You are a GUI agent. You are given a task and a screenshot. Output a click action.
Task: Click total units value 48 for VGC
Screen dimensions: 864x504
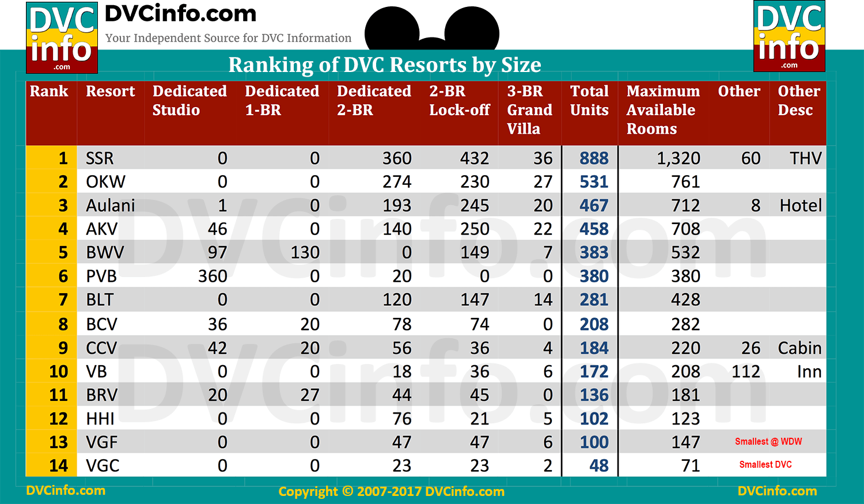pos(599,465)
